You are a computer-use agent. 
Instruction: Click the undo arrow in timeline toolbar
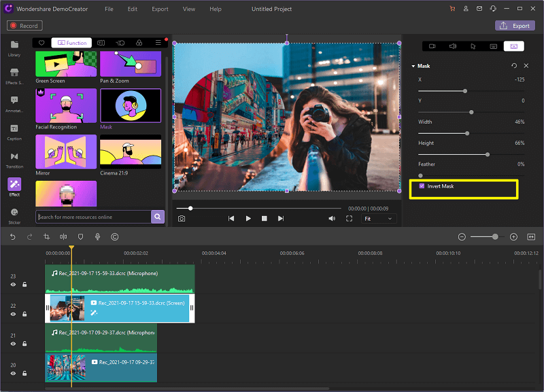[13, 236]
